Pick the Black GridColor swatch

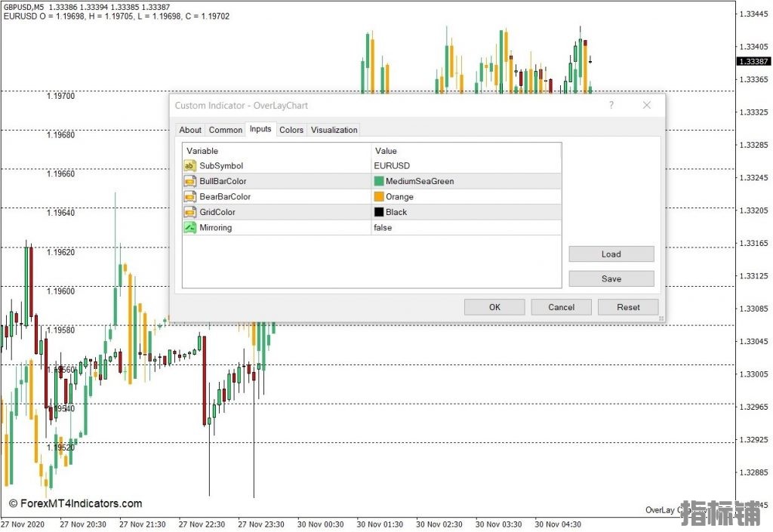click(379, 212)
